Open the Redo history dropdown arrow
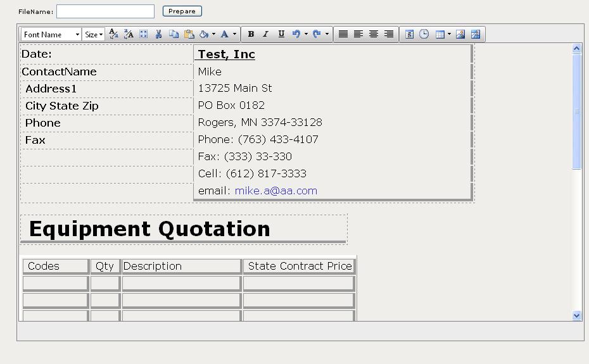The height and width of the screenshot is (364, 589). [327, 34]
